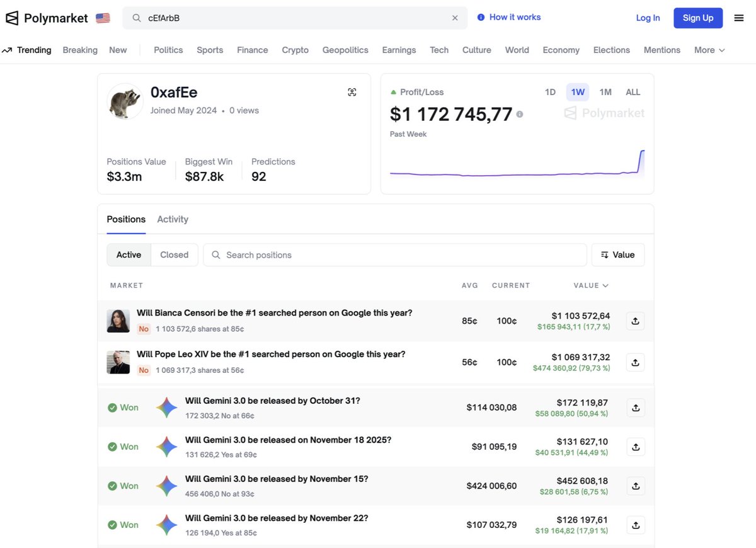Click Won checkmark on November 18 row
This screenshot has width=756, height=548.
[112, 447]
